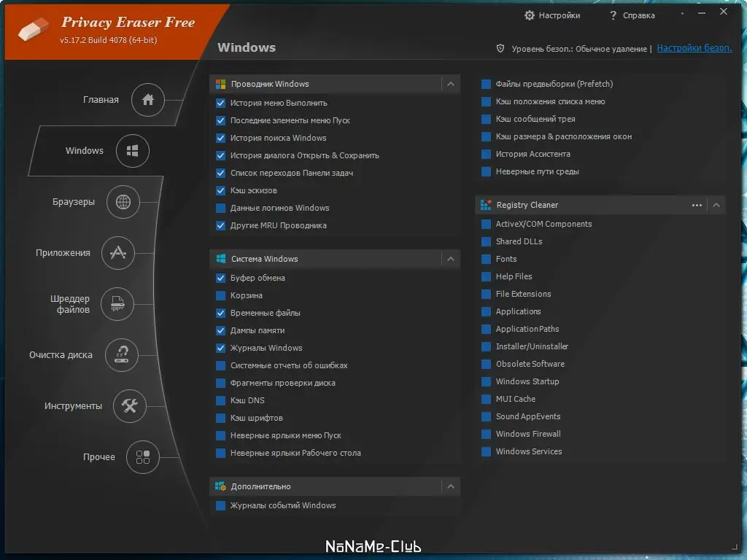Enable Журналы событий Windows checkbox

coord(220,506)
